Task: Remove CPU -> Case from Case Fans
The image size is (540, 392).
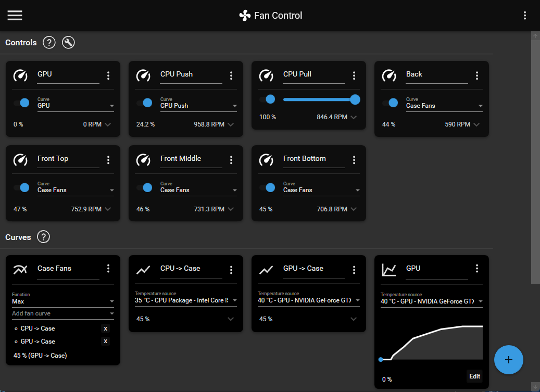Action: 105,328
